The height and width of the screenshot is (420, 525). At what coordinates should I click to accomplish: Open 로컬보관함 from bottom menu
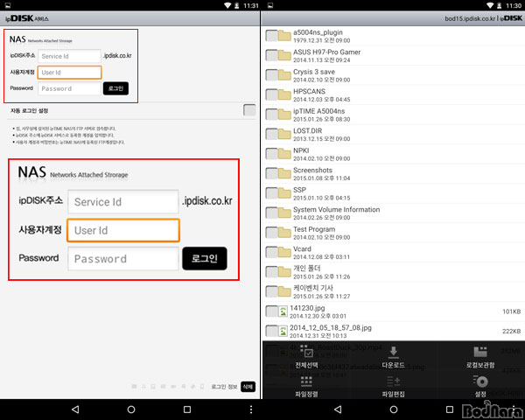[x=480, y=357]
